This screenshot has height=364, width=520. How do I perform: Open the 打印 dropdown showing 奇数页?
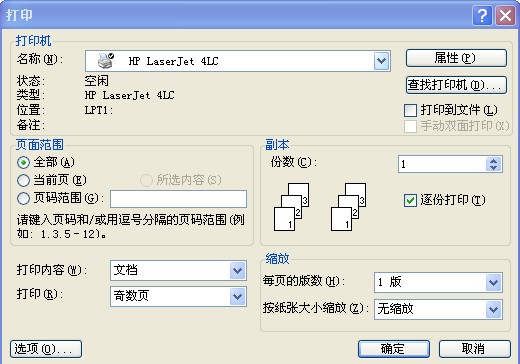(x=238, y=296)
